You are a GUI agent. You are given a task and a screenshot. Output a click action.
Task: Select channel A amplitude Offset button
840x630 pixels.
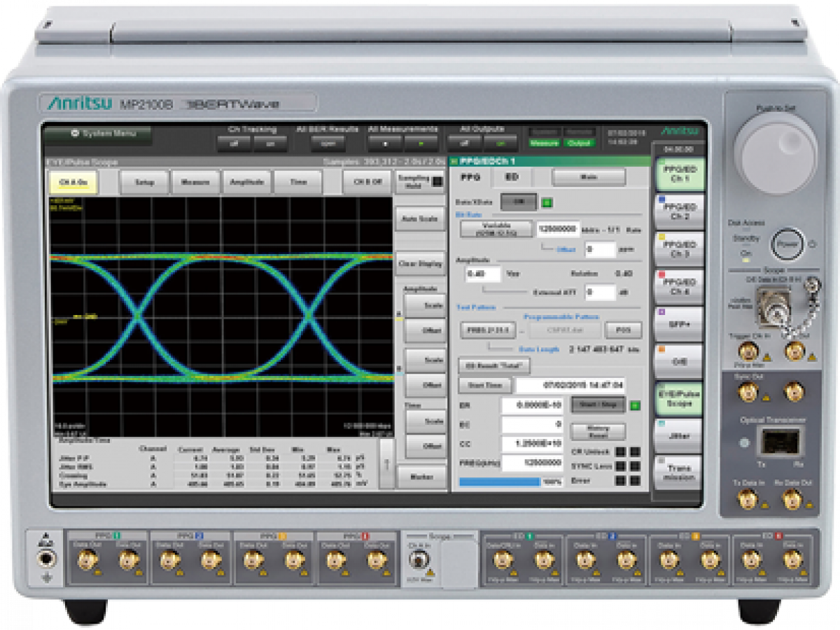pyautogui.click(x=425, y=330)
